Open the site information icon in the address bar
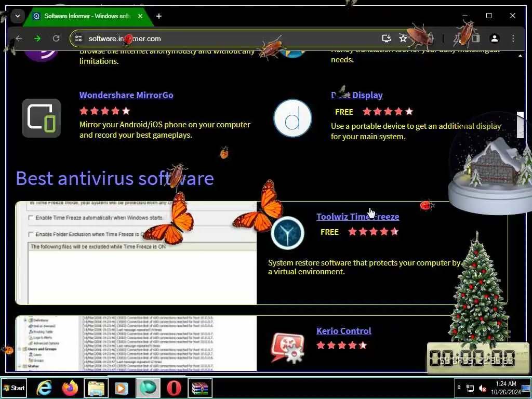This screenshot has width=532, height=399. 79,38
